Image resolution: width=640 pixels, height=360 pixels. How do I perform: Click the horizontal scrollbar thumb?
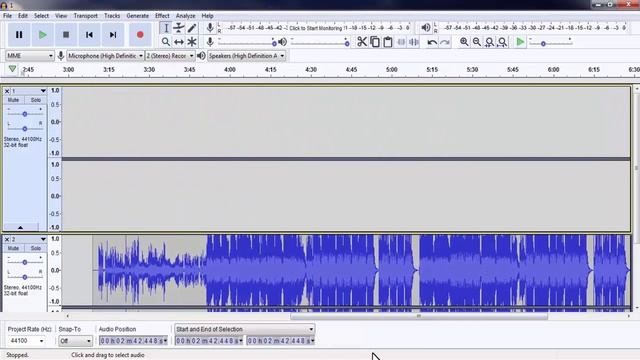tap(419, 316)
